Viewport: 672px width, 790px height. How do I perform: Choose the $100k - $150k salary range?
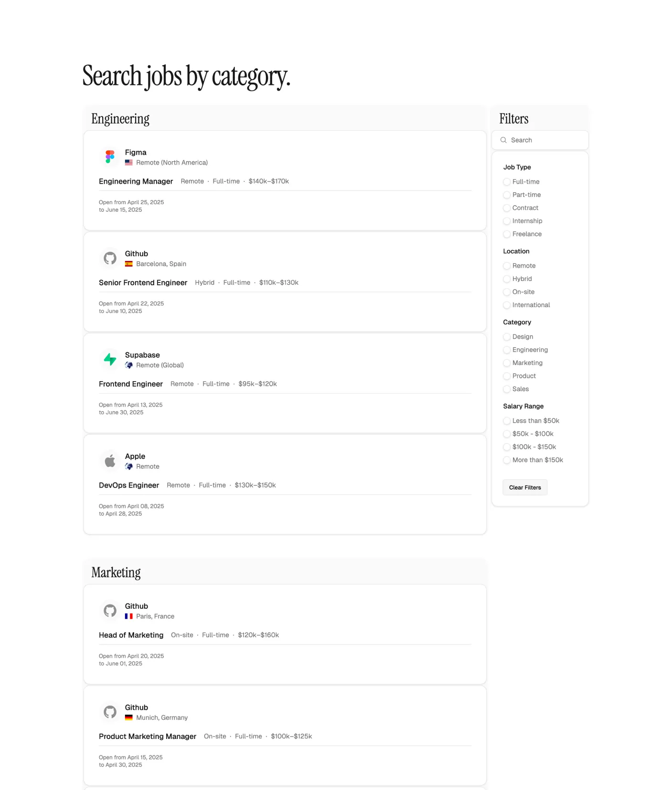pos(507,447)
